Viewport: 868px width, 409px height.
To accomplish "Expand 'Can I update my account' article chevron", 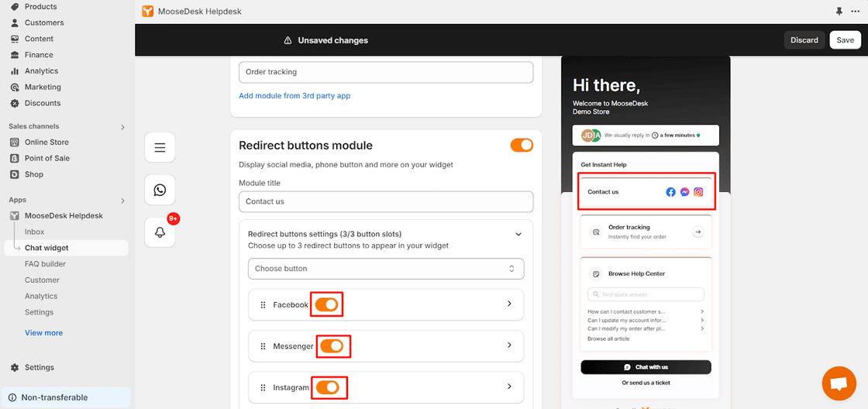I will tap(702, 320).
